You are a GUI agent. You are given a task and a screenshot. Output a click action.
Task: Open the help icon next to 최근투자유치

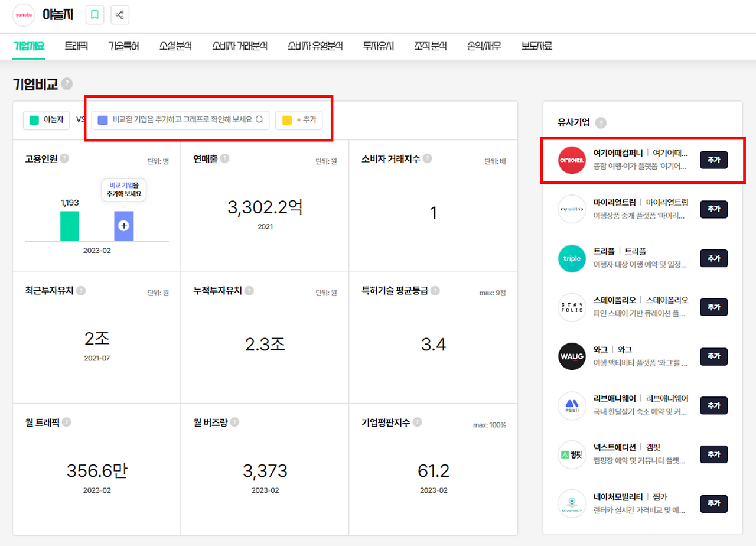(x=81, y=291)
